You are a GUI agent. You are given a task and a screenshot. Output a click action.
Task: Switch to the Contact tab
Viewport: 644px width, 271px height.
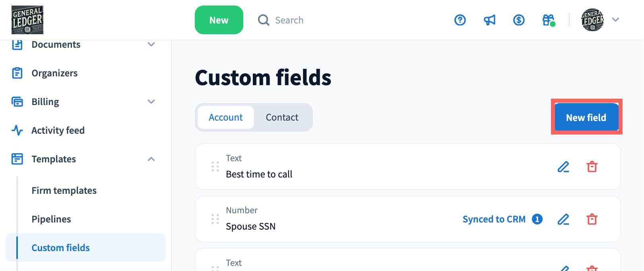282,117
